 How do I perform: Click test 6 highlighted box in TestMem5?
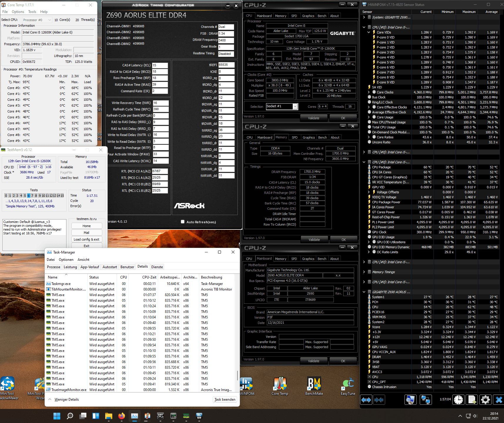coord(29,196)
